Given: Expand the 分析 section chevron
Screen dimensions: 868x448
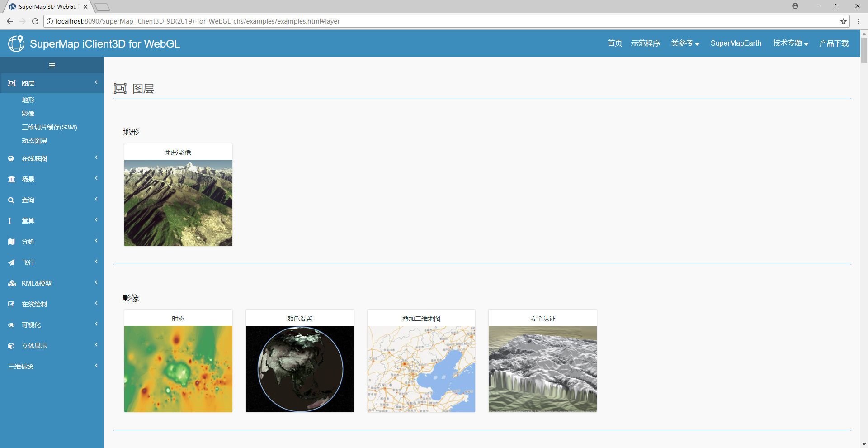Looking at the screenshot, I should 96,241.
